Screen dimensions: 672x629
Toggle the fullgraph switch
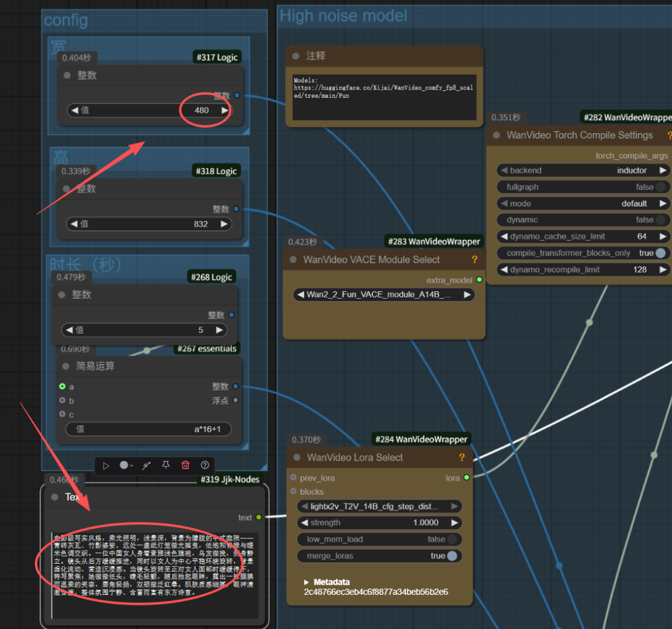click(661, 187)
